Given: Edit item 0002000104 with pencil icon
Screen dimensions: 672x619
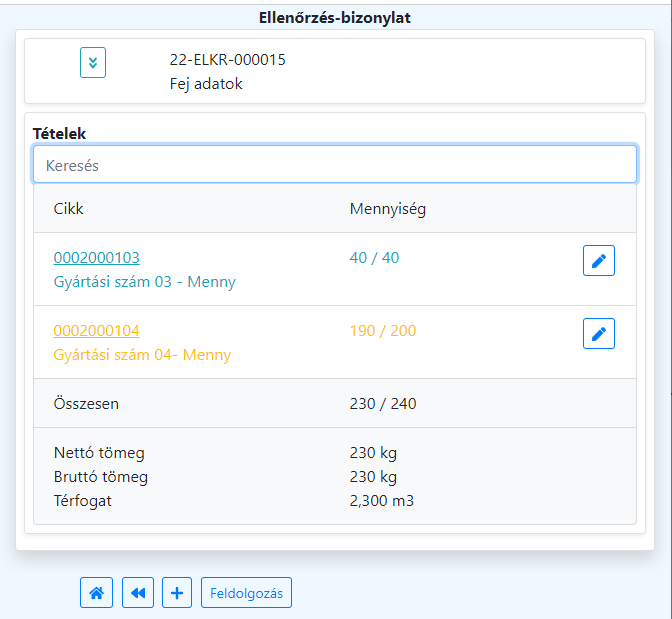Looking at the screenshot, I should click(x=599, y=334).
